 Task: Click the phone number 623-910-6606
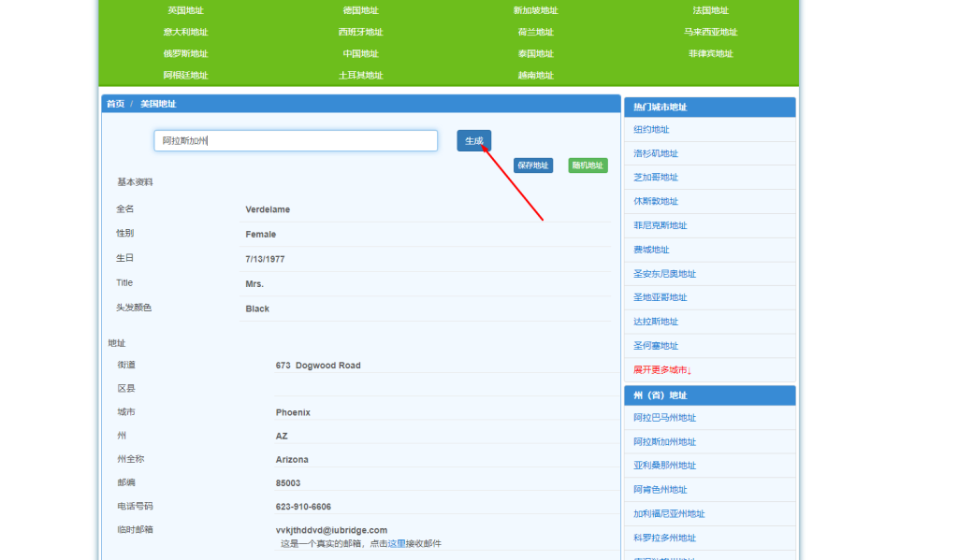click(x=303, y=507)
